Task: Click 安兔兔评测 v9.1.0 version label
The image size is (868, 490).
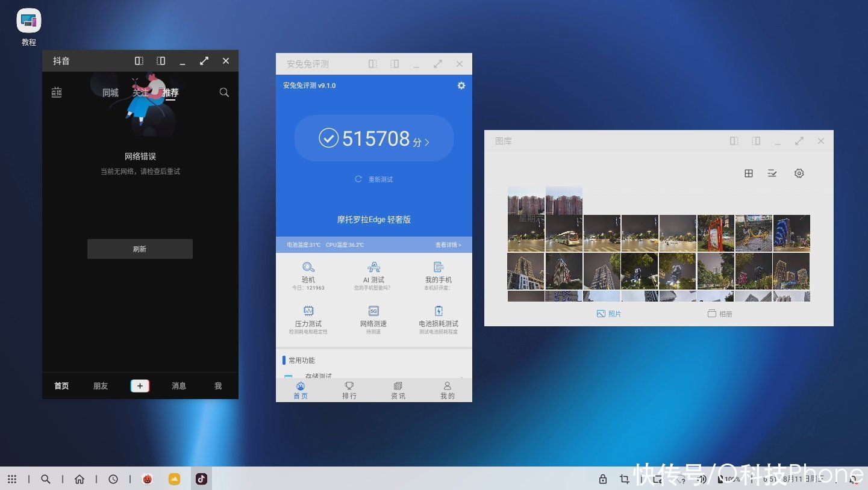Action: pos(310,85)
